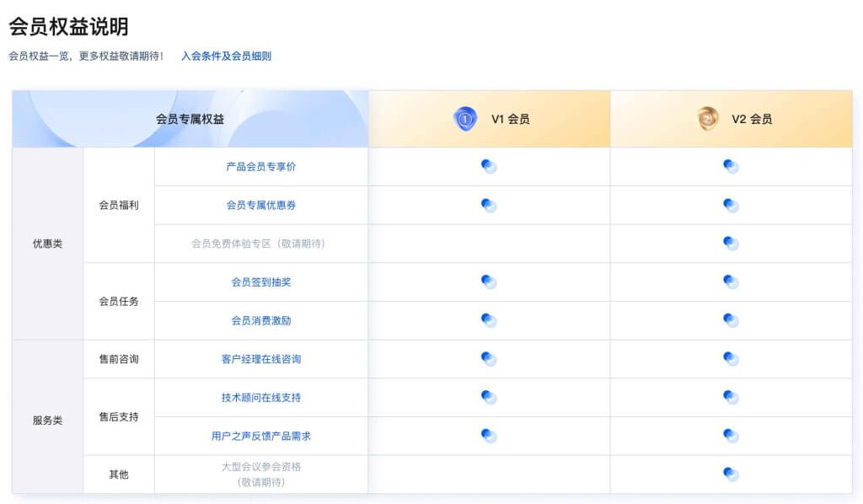863x504 pixels.
Task: Click V2 checkmark for 会员专属优惠券
Action: (731, 205)
